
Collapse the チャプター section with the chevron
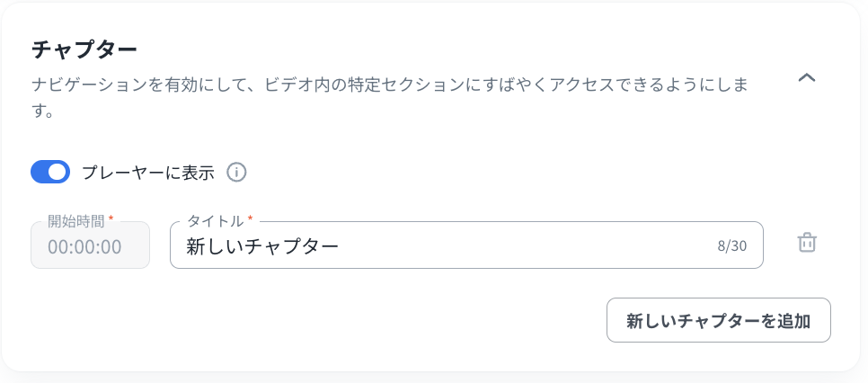[807, 78]
